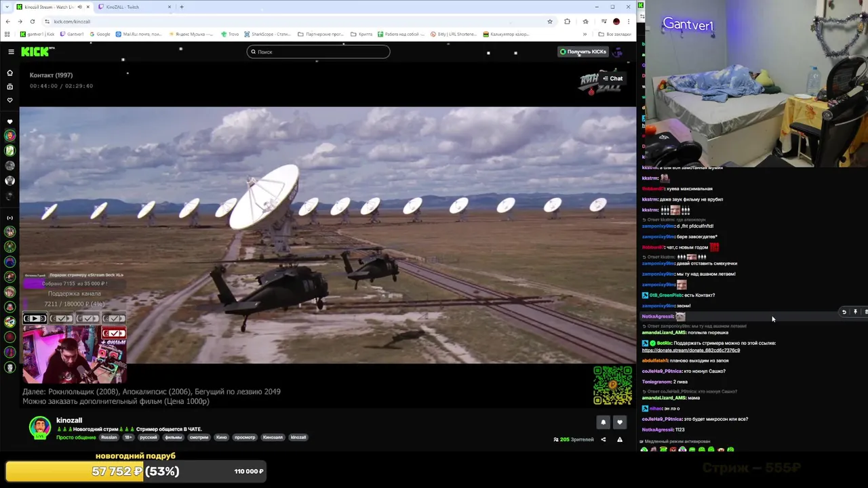The height and width of the screenshot is (488, 868).
Task: Click the abdulfatah username in chat
Action: click(655, 361)
